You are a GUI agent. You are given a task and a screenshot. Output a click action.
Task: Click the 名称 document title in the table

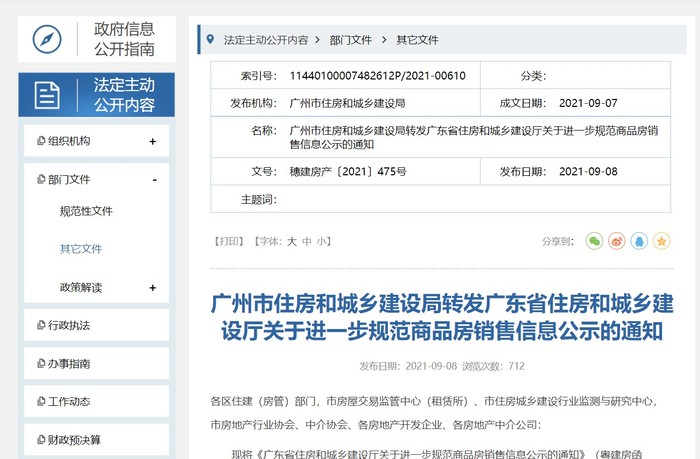474,137
